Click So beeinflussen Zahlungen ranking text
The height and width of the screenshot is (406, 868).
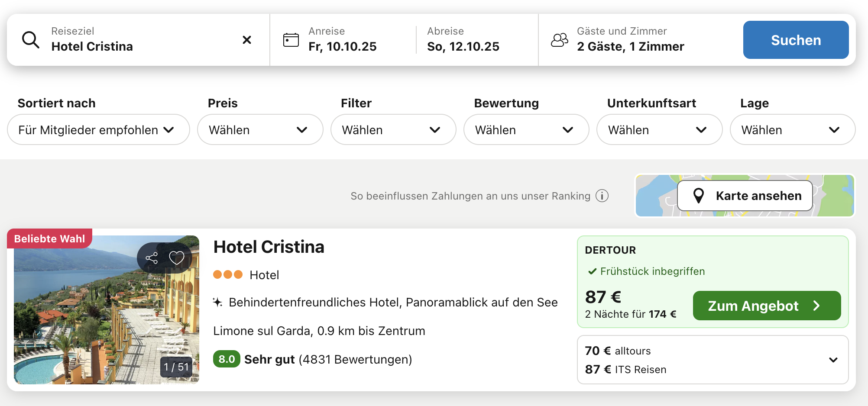click(470, 196)
